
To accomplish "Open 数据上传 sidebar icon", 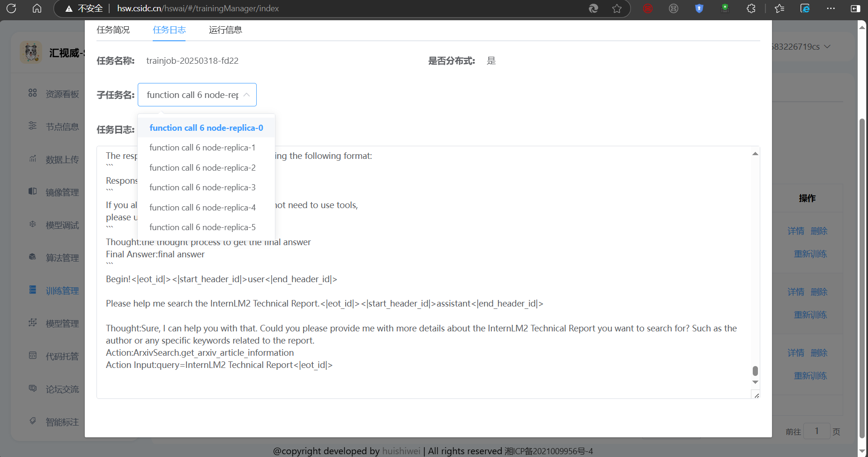I will (32, 158).
